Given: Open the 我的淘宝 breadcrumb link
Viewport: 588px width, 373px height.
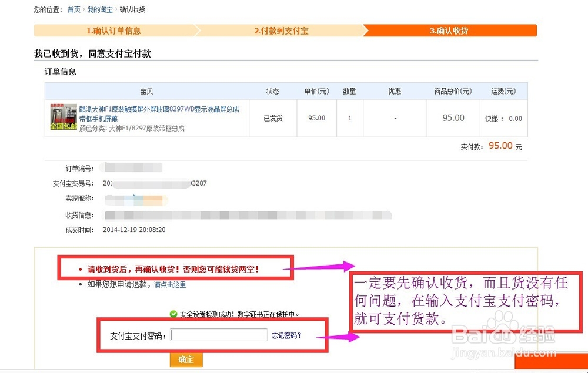Looking at the screenshot, I should tap(99, 9).
